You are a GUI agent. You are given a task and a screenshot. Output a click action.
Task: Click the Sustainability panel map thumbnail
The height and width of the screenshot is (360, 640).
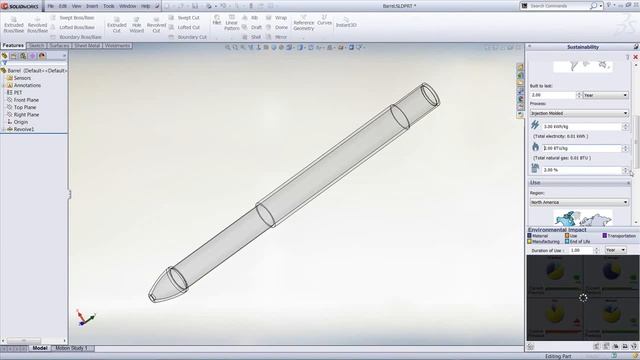coord(582,218)
